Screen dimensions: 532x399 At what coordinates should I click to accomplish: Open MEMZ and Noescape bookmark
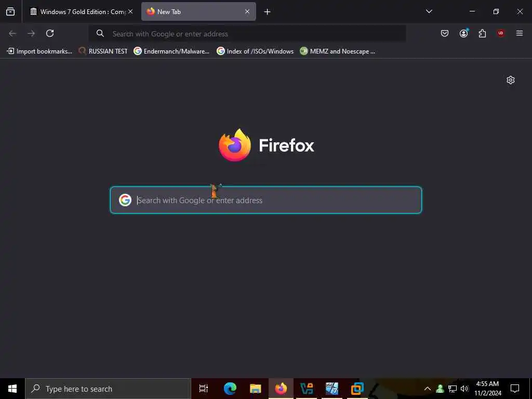click(x=338, y=51)
